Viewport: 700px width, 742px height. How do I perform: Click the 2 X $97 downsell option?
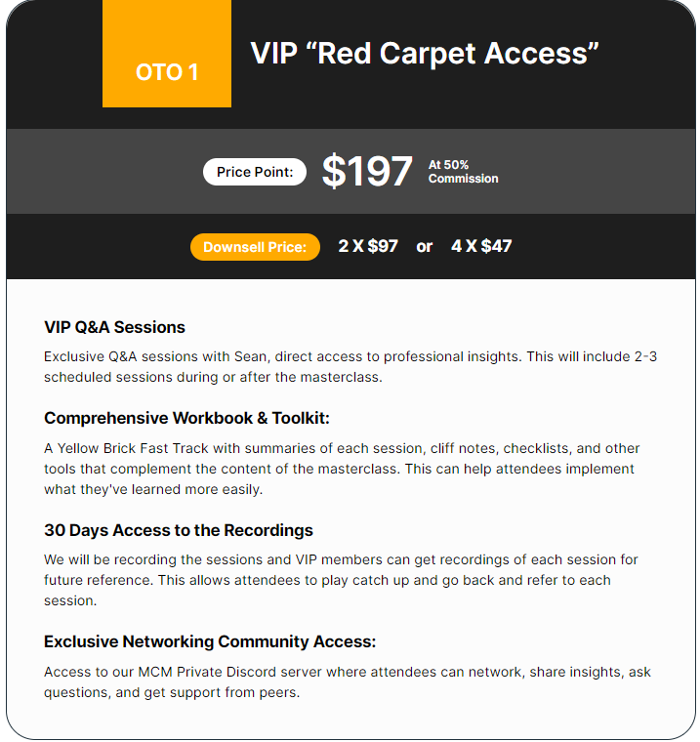pyautogui.click(x=368, y=246)
